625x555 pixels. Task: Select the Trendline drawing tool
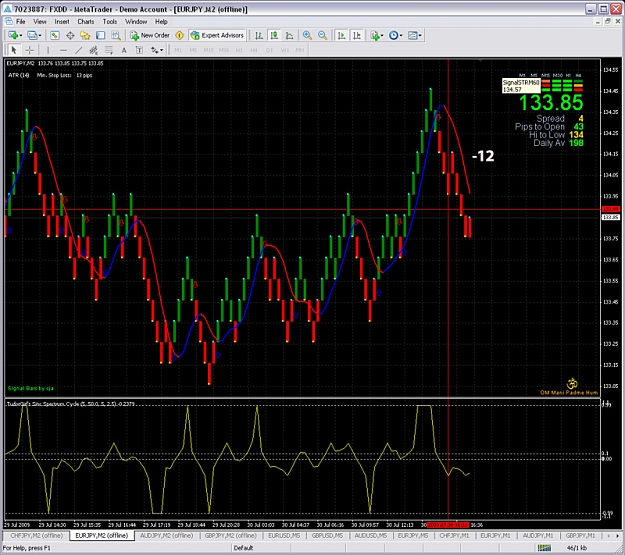coord(79,50)
